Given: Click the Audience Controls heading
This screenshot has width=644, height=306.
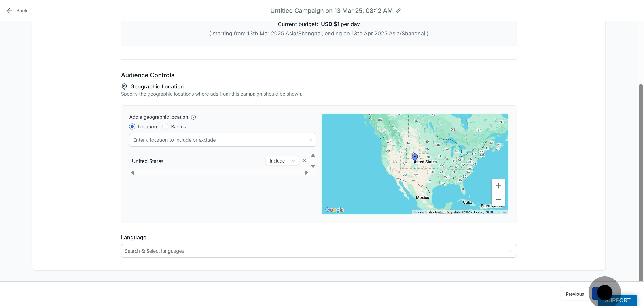Looking at the screenshot, I should click(x=148, y=75).
